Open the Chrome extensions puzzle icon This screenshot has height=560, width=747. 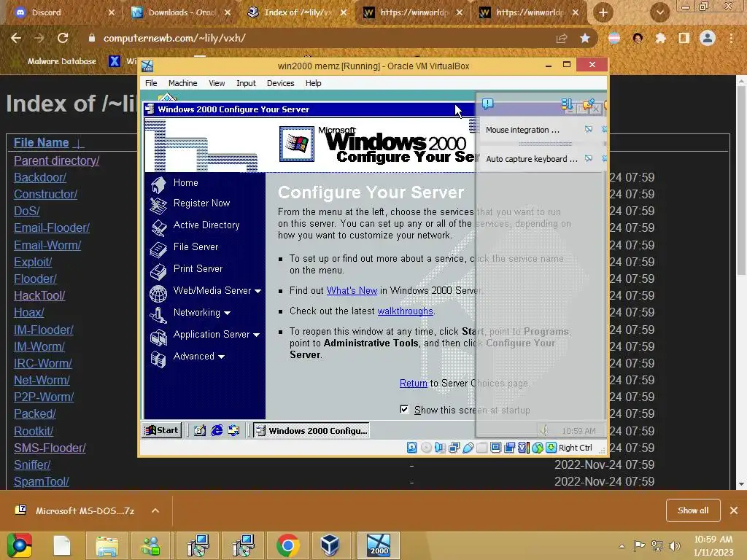pyautogui.click(x=660, y=38)
